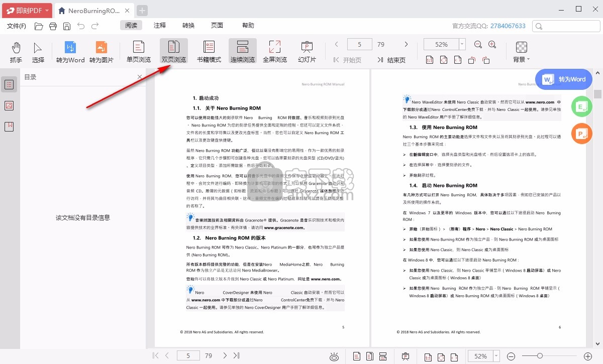Go to first page in bottom status bar
The height and width of the screenshot is (364, 603).
[155, 356]
